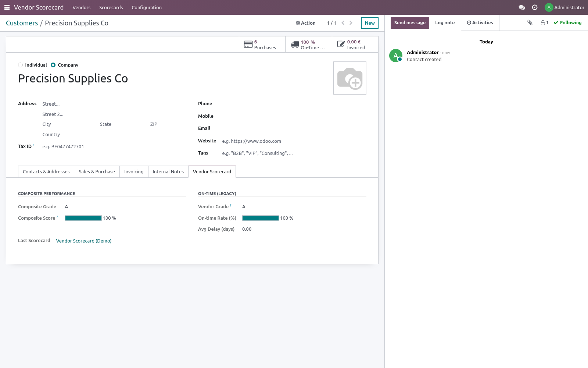
Task: Switch to Internal Notes tab
Action: (168, 172)
